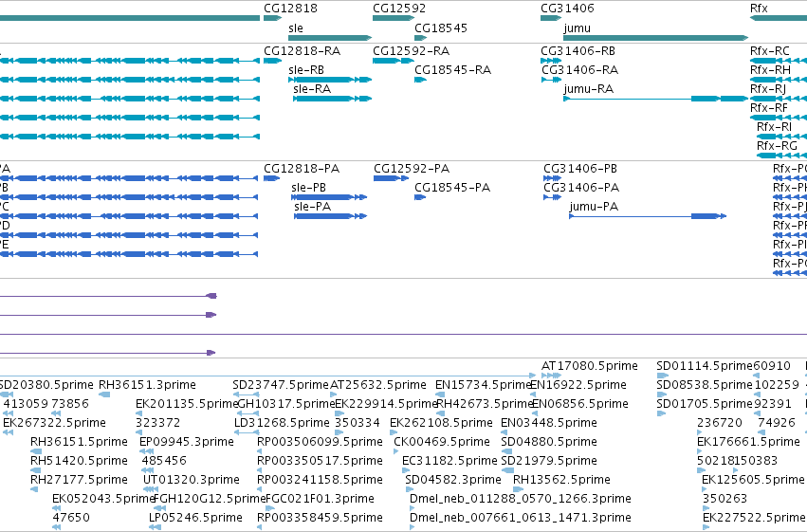This screenshot has height=532, width=807.
Task: Click clone EN03448.5prime
Action: coord(549,423)
